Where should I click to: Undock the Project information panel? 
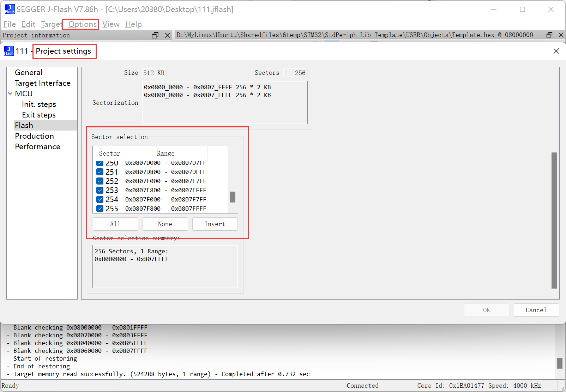[155, 35]
